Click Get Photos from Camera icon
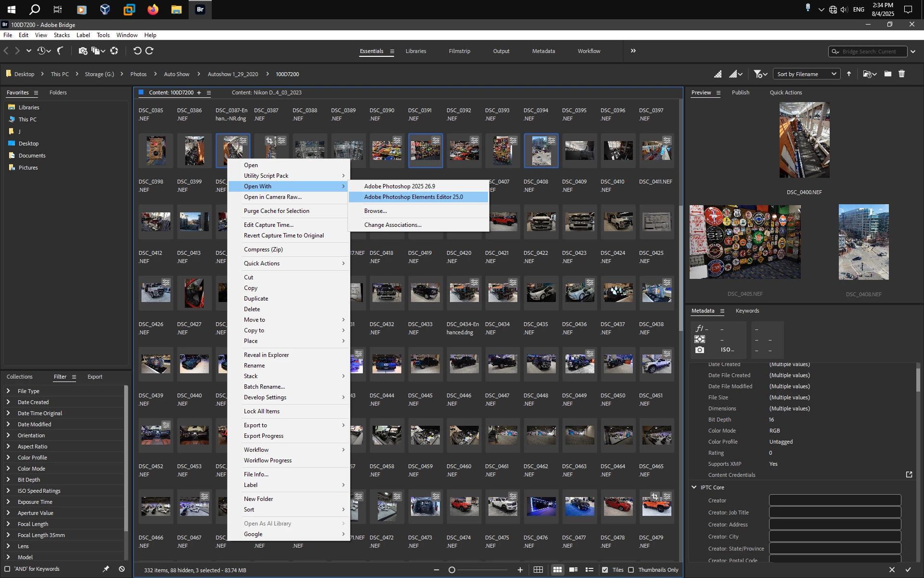 click(83, 51)
